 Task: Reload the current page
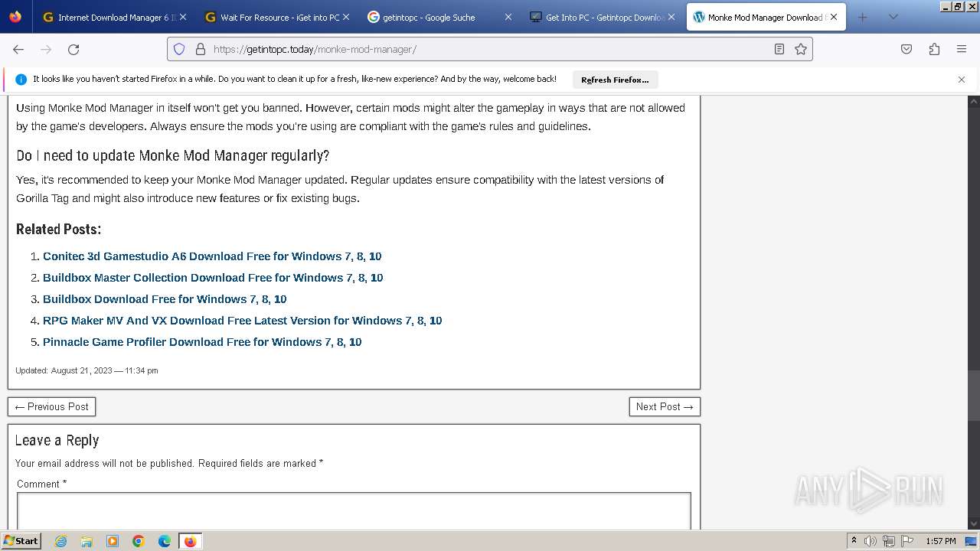[x=73, y=49]
